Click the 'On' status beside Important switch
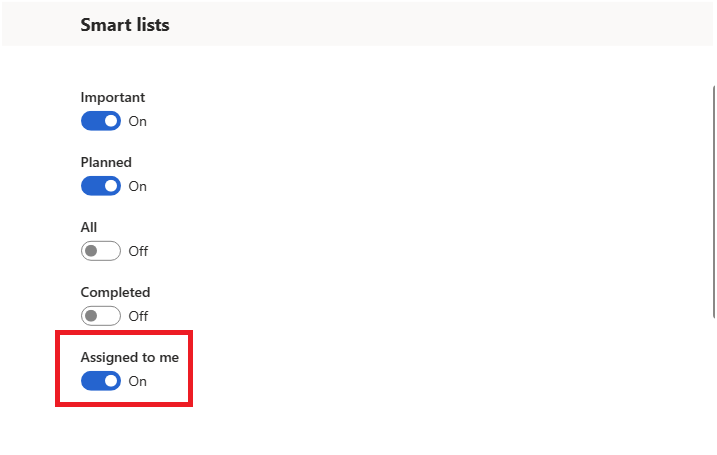 click(138, 121)
